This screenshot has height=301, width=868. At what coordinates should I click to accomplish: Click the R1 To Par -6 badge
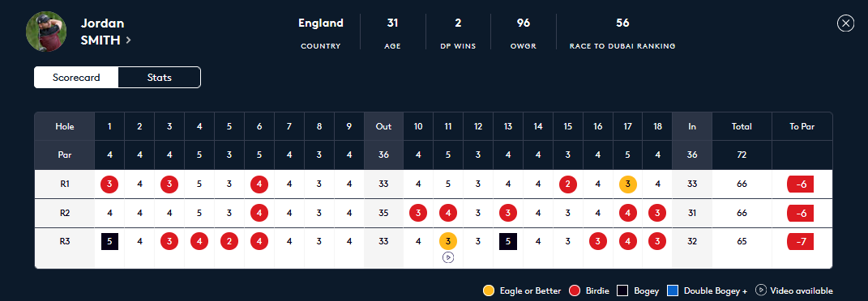click(801, 184)
